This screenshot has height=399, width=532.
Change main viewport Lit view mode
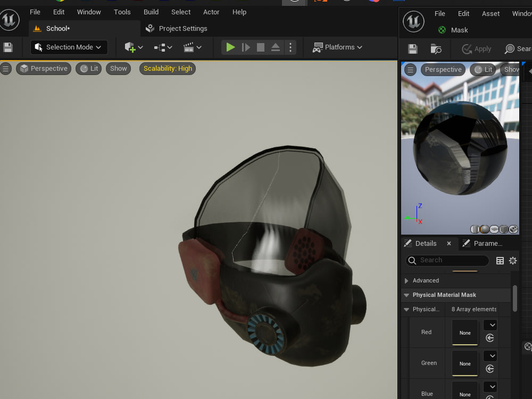click(89, 69)
